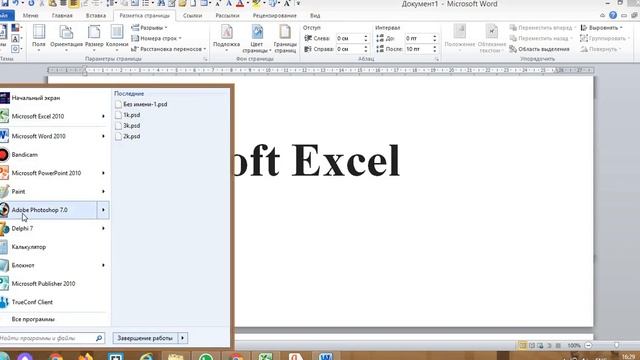Image resolution: width=640 pixels, height=360 pixels.
Task: Click the Word help question mark icon
Action: [x=613, y=15]
